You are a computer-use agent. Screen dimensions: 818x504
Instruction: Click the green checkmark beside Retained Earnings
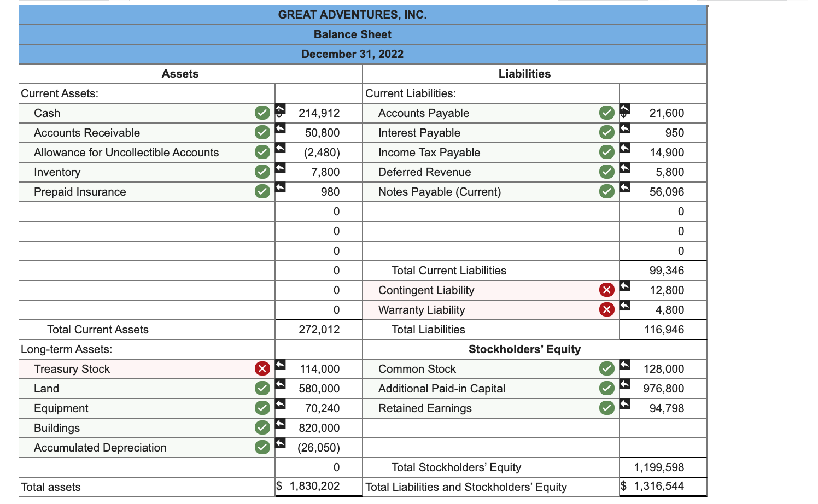pos(607,408)
